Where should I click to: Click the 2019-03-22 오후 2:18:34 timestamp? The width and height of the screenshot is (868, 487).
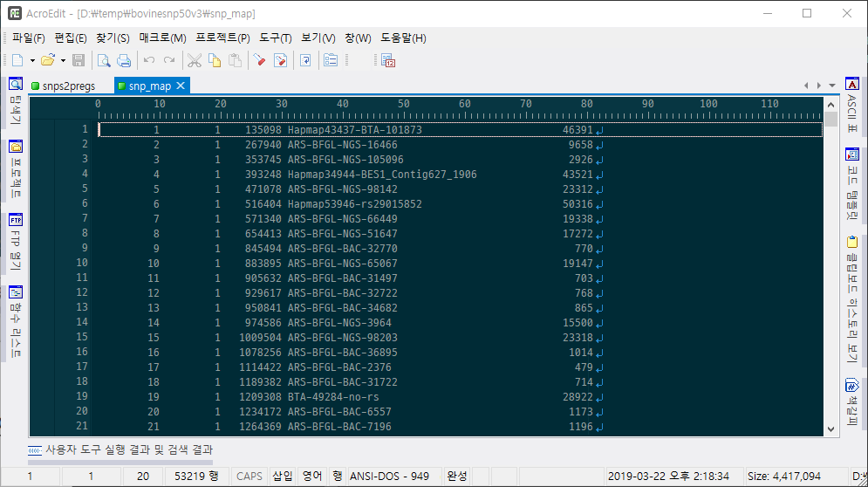tap(668, 476)
